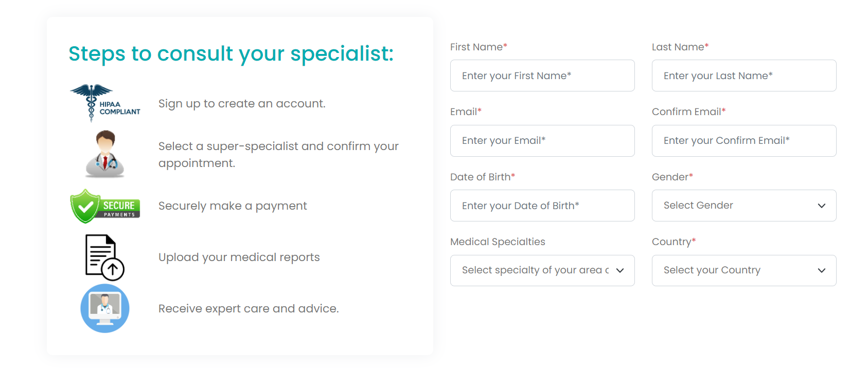Select the Email input box
The image size is (868, 371).
(x=542, y=141)
